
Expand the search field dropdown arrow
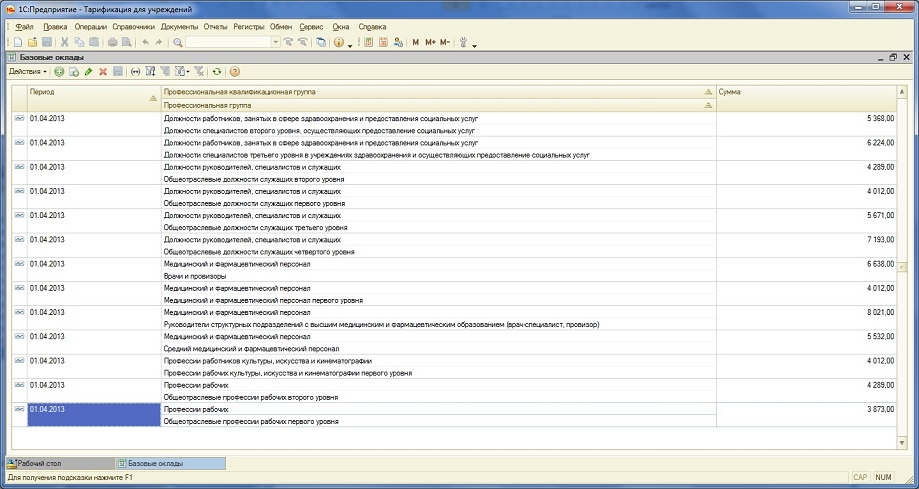pyautogui.click(x=276, y=42)
